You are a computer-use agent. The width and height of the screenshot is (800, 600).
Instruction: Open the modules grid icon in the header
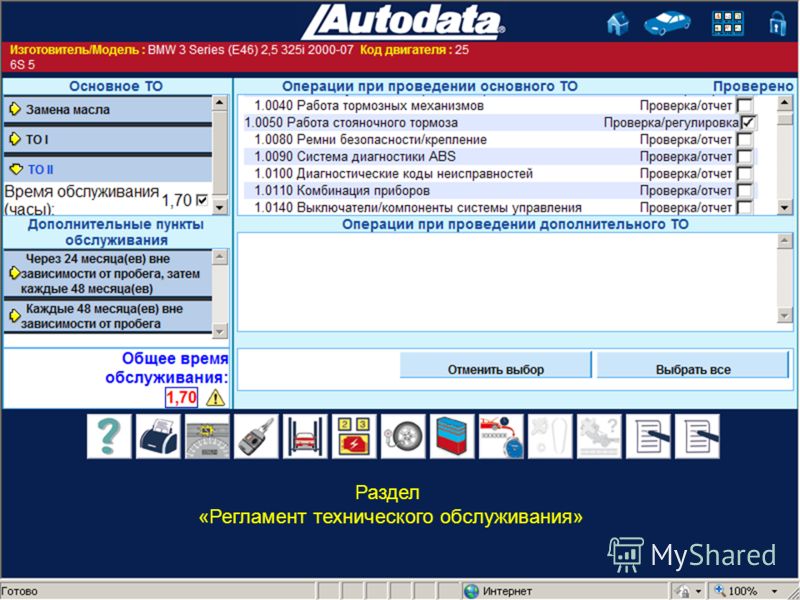click(728, 23)
